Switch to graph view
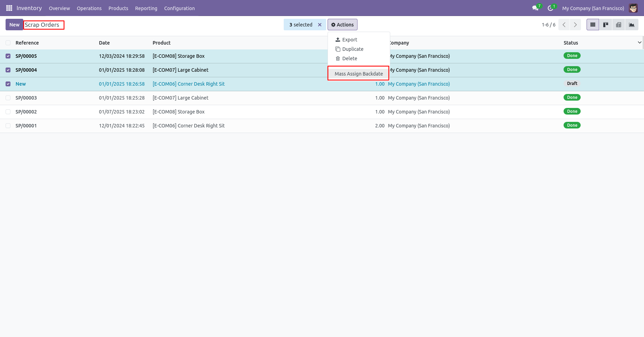 coord(631,25)
